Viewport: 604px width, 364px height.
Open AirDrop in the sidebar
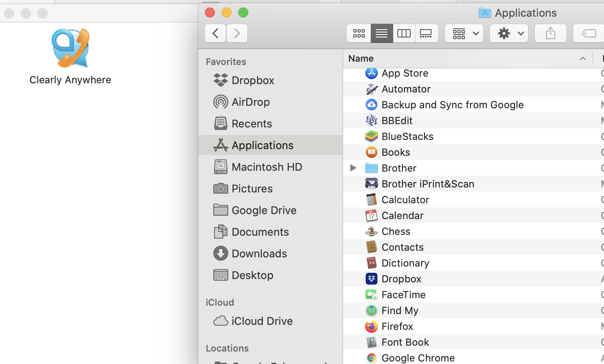tap(271, 102)
